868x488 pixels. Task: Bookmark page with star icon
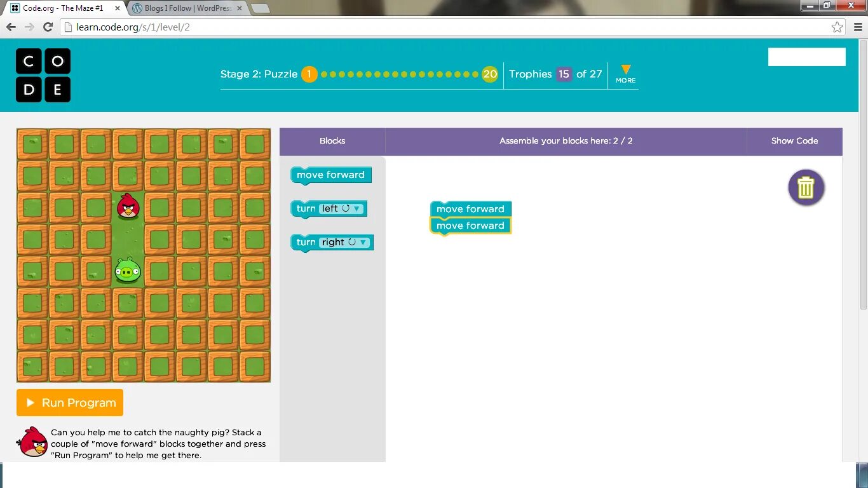pos(837,27)
